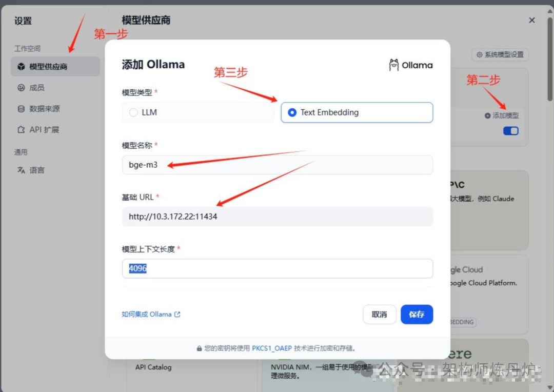Click the gear icon in 系统模型设置
This screenshot has height=392, width=554.
pos(480,54)
